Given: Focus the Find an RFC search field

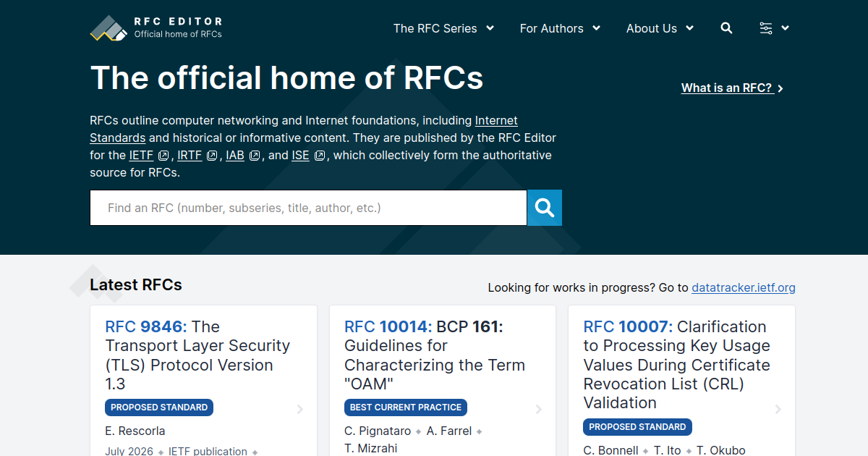Looking at the screenshot, I should tap(308, 208).
